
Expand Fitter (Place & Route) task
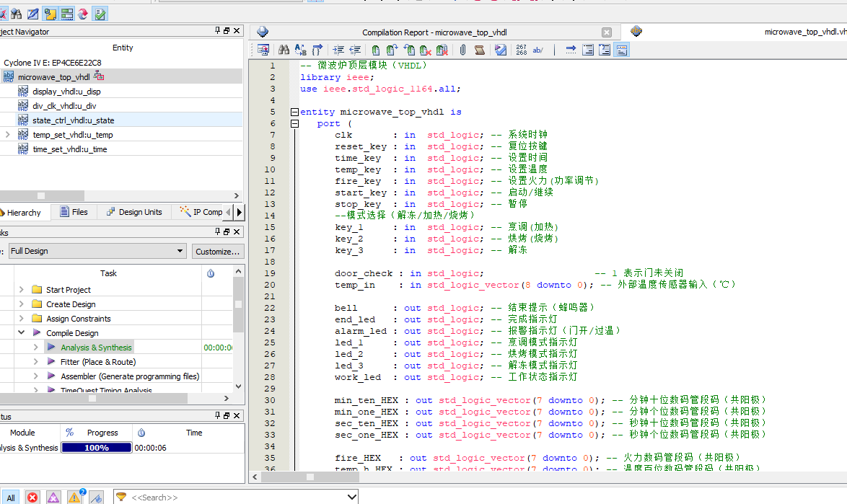(35, 361)
